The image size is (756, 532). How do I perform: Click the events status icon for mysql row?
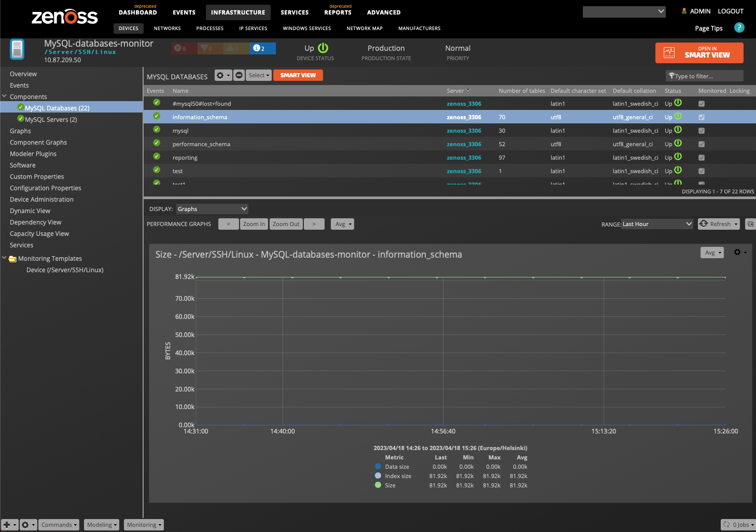[x=157, y=130]
